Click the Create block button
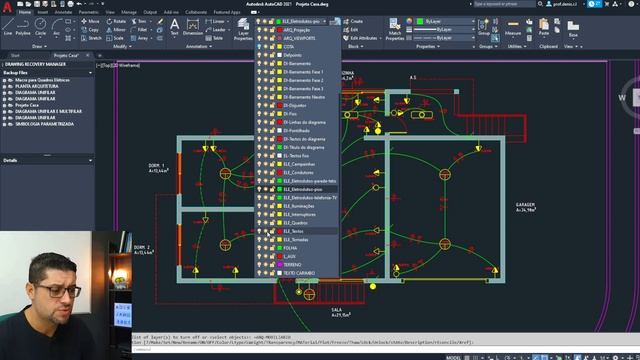The image size is (640, 360). click(353, 21)
